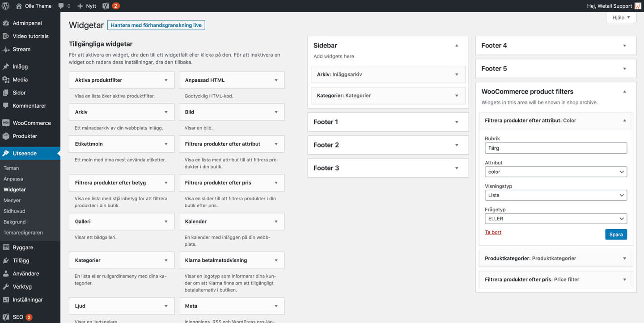Click the WordPress logo in admin bar
Screen dimensions: 644x323
point(6,6)
